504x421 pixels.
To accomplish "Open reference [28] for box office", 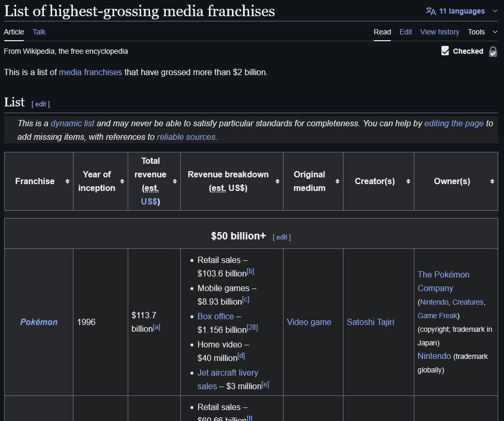I will pyautogui.click(x=252, y=328).
